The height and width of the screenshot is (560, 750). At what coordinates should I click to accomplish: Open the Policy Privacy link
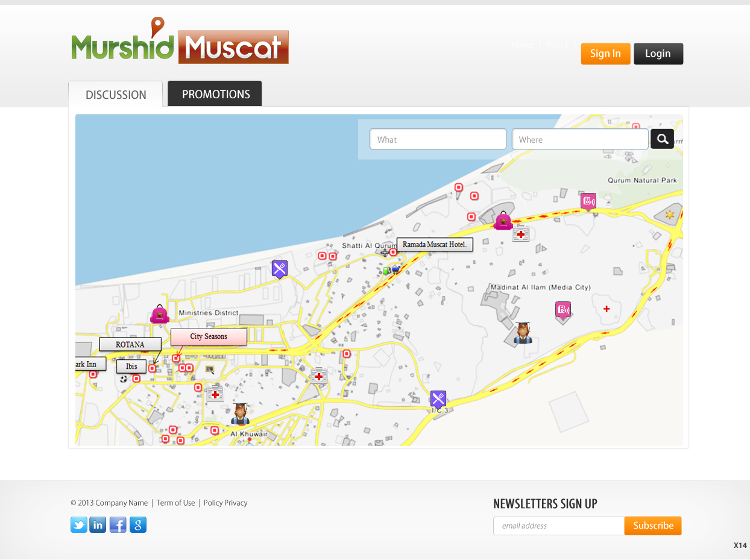[225, 503]
